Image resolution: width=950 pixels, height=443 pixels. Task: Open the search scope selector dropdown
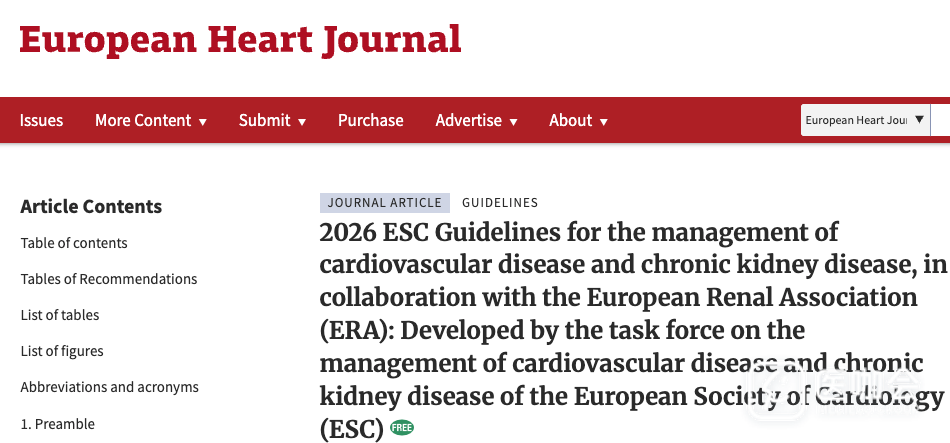865,120
